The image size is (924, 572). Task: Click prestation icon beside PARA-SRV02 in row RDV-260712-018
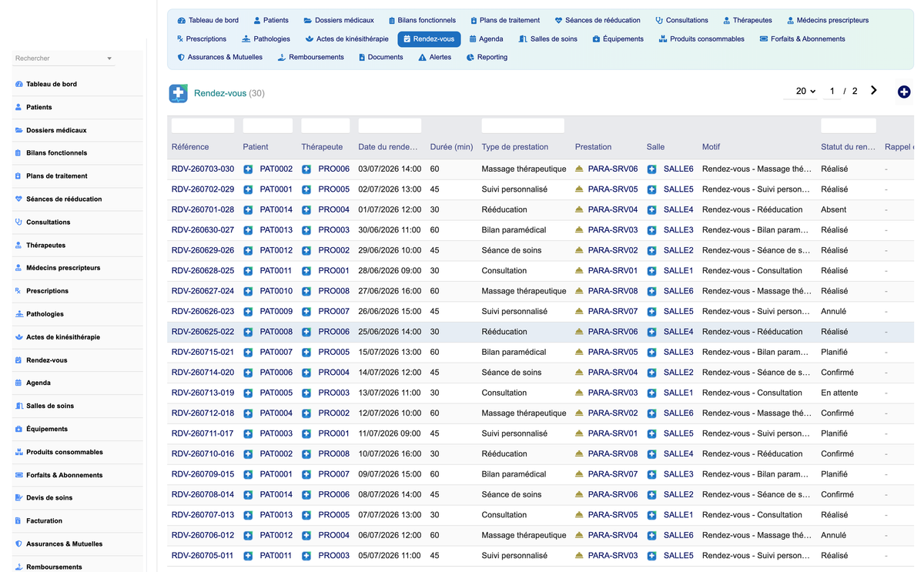(579, 413)
